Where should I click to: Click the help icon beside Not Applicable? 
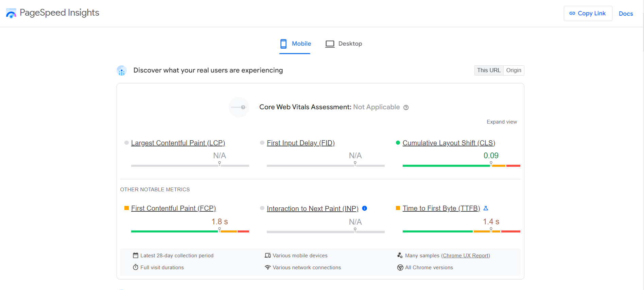406,108
